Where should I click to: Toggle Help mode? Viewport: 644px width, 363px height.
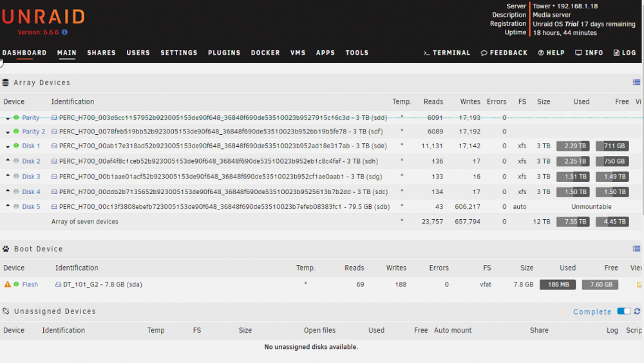pos(551,53)
